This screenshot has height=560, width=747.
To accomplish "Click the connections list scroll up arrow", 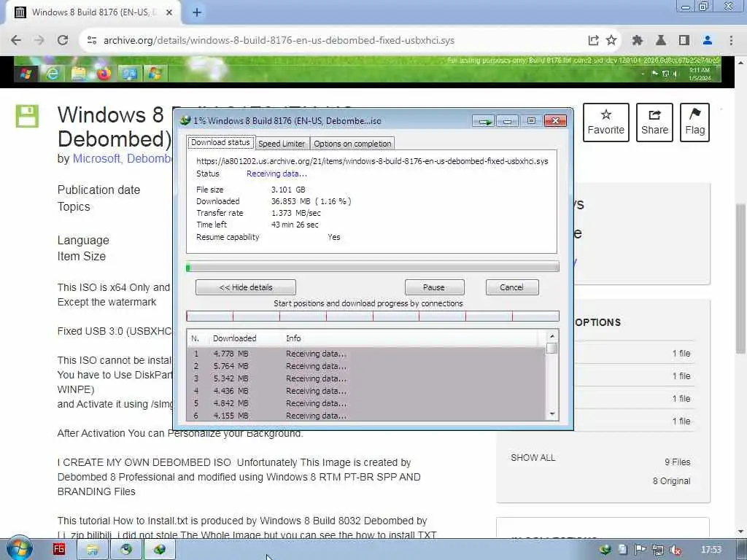I will coord(552,336).
